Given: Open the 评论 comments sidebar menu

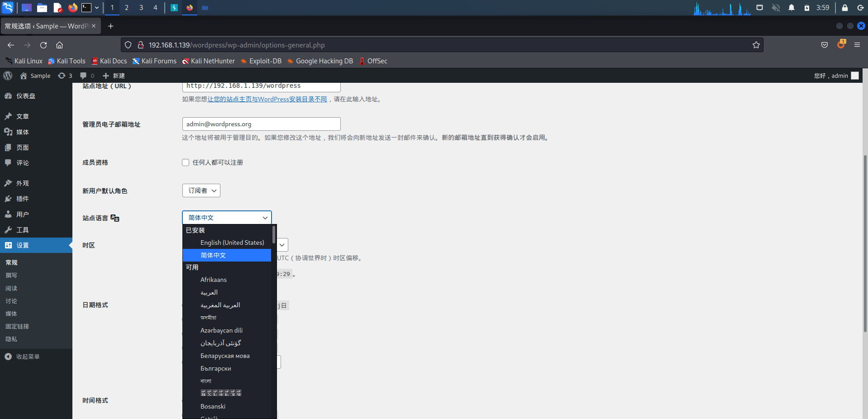Looking at the screenshot, I should [x=36, y=163].
